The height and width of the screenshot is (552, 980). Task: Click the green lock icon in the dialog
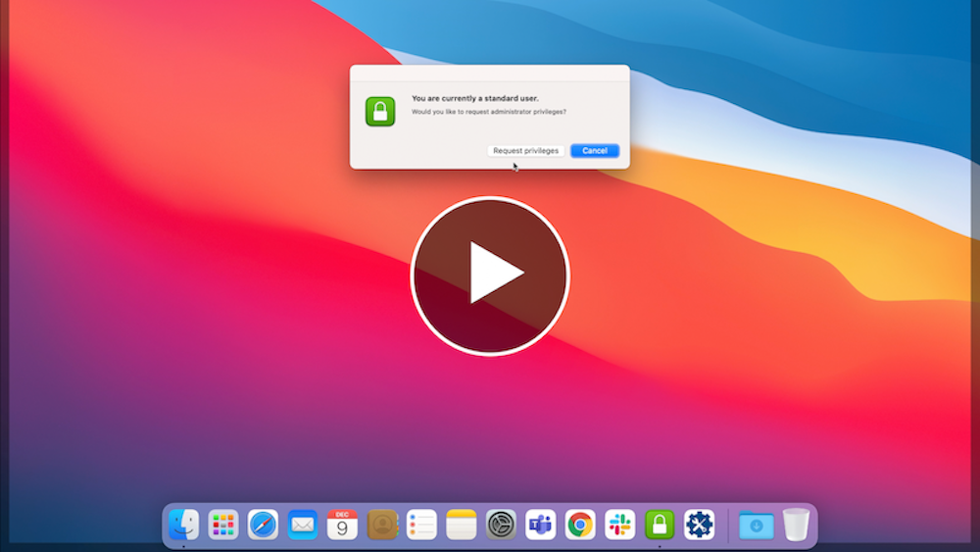coord(380,111)
